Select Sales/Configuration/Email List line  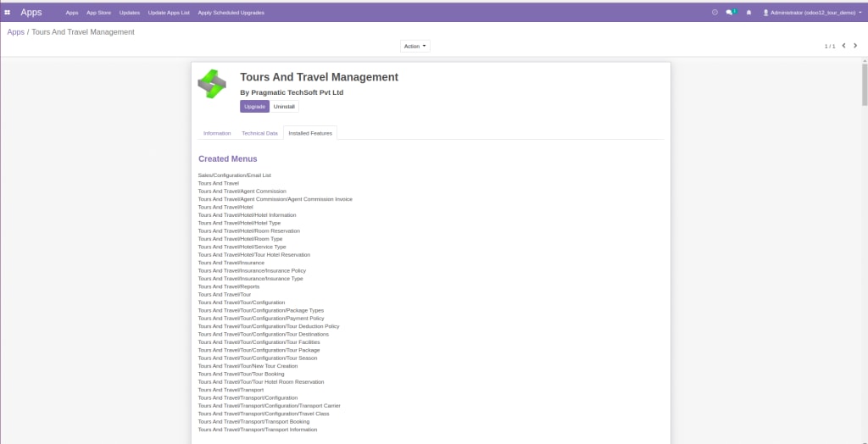point(235,175)
